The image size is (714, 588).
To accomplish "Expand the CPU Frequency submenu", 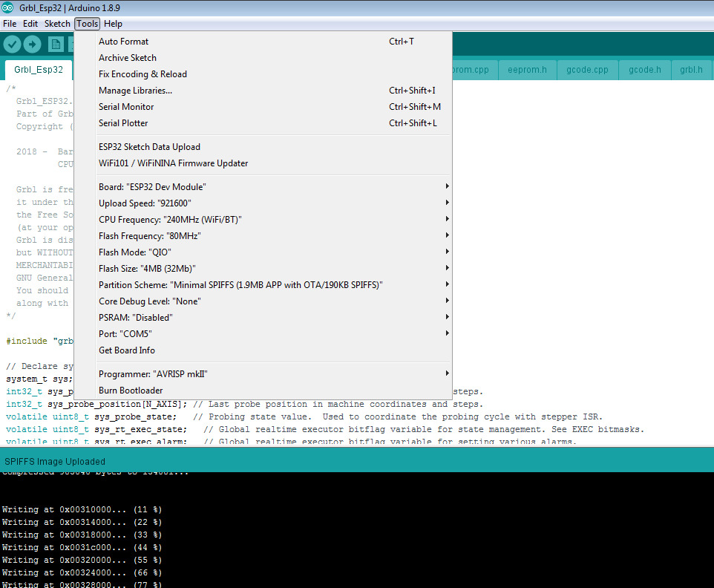I will (x=263, y=220).
